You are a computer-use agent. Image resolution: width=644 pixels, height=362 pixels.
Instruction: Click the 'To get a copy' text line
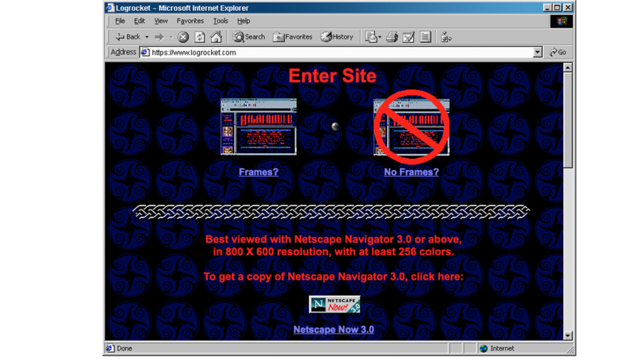(333, 277)
